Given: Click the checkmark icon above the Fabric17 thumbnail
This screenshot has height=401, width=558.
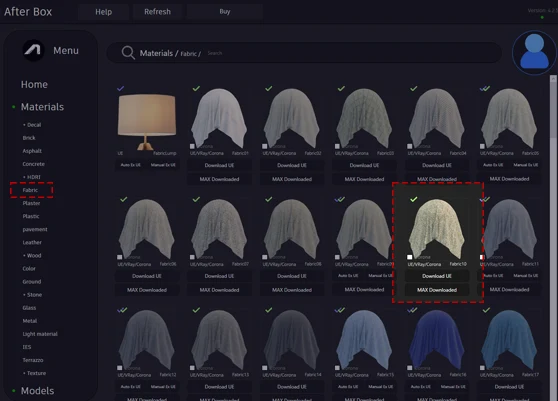Looking at the screenshot, I should (x=486, y=310).
